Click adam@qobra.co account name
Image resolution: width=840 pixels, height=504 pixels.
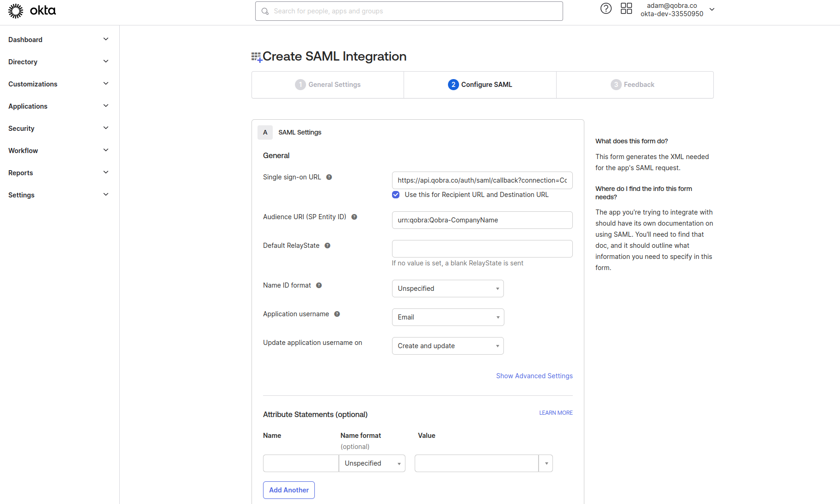coord(672,6)
